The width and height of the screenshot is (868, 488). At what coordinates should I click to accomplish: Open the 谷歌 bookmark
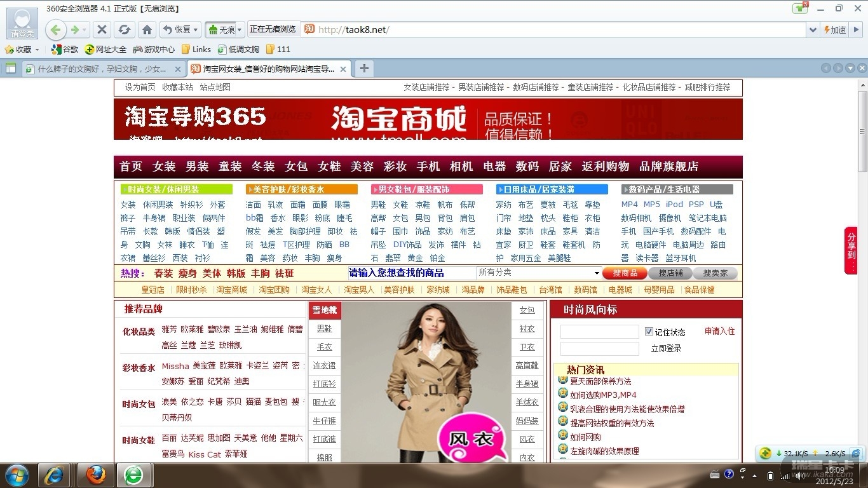[65, 49]
